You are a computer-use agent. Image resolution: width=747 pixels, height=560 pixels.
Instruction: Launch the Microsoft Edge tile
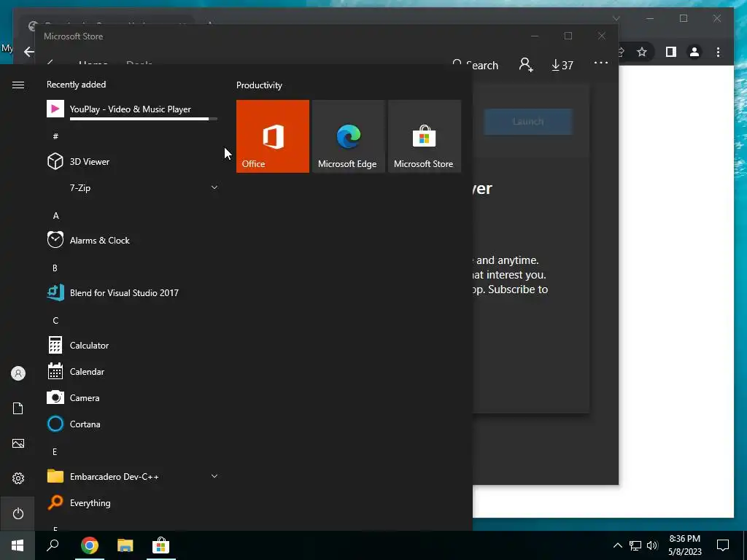point(348,136)
